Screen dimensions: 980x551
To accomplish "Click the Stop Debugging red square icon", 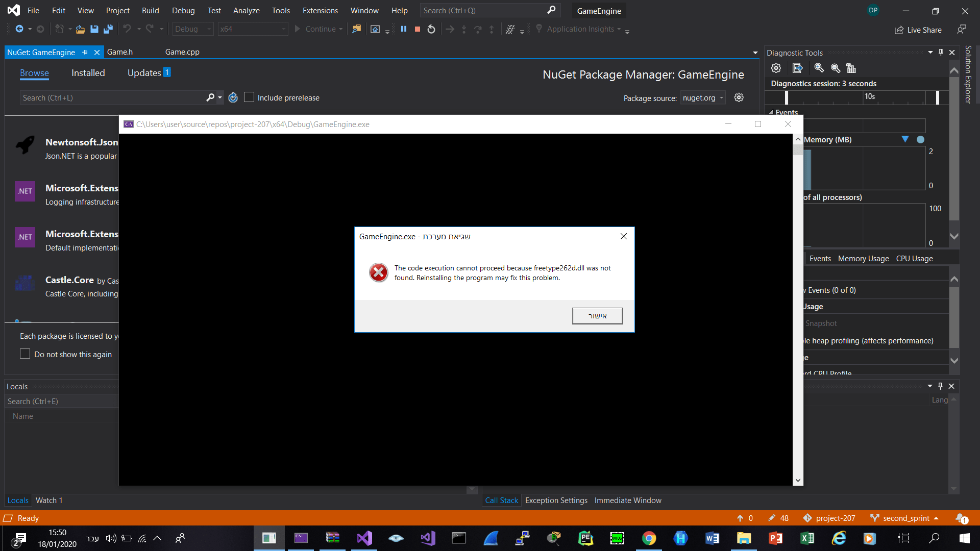I will 418,29.
